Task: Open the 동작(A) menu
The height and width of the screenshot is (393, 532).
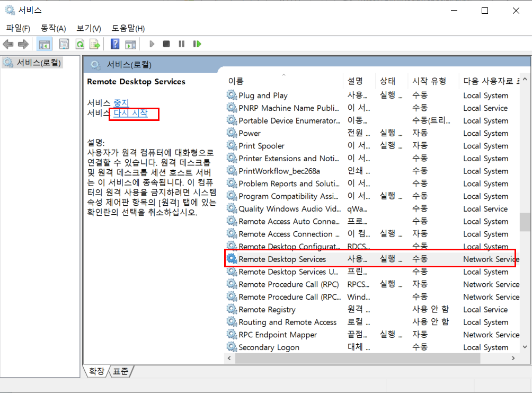Action: [54, 28]
